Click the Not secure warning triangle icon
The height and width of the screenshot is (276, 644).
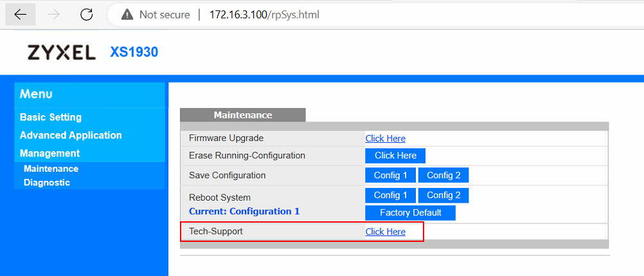pos(127,15)
